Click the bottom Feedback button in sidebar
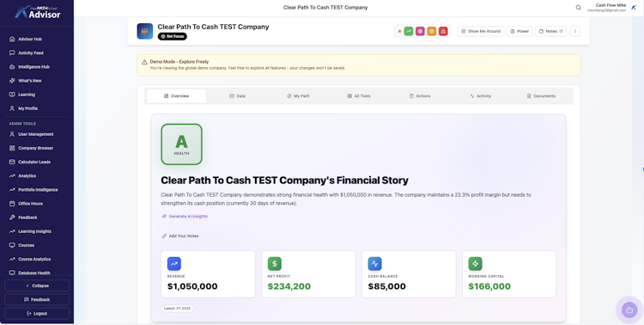 [37, 299]
